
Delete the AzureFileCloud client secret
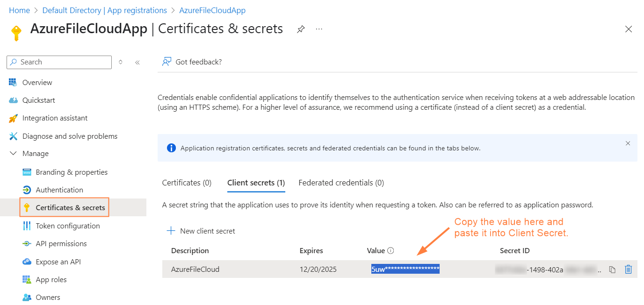[628, 270]
